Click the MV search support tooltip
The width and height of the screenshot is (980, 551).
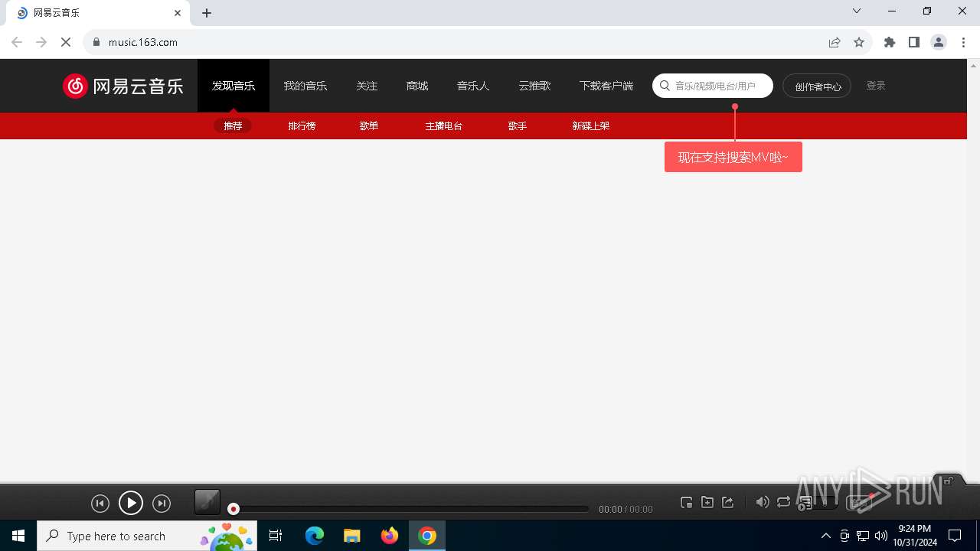[733, 157]
